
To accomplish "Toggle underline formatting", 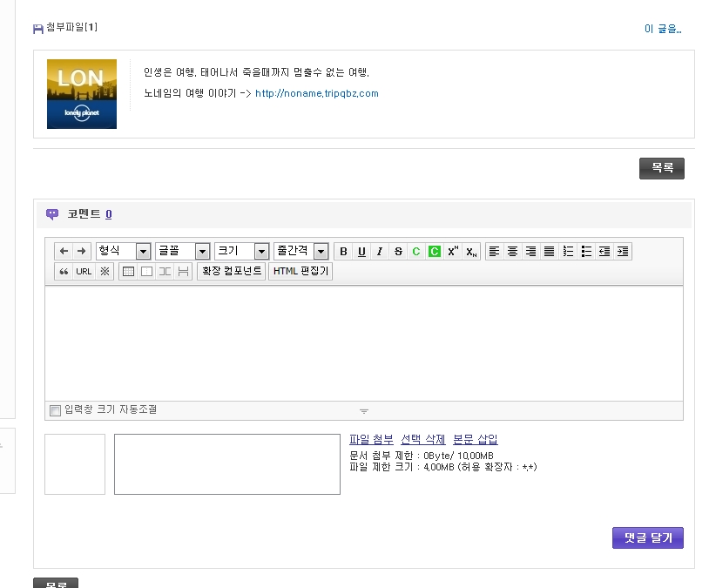I will [361, 252].
